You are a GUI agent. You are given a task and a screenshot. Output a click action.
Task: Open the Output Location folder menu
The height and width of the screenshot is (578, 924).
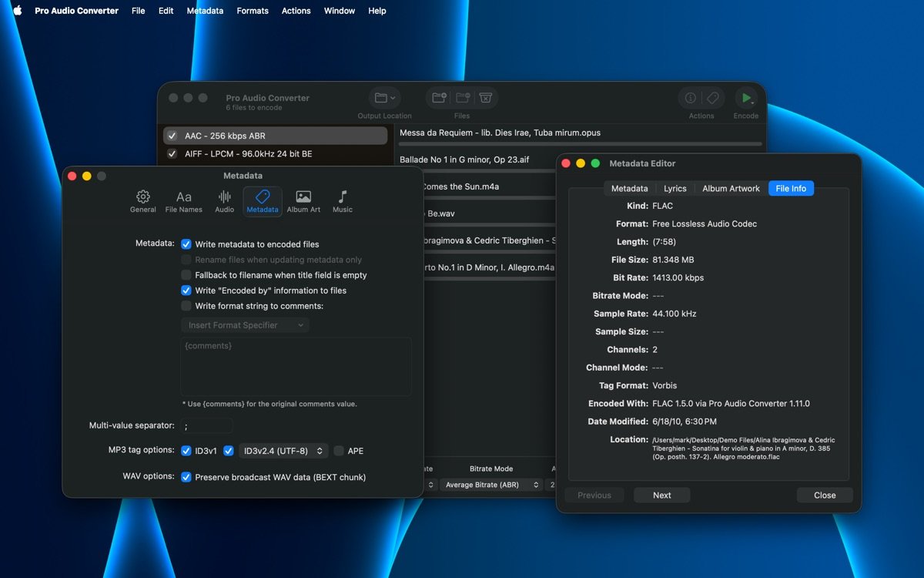(384, 98)
